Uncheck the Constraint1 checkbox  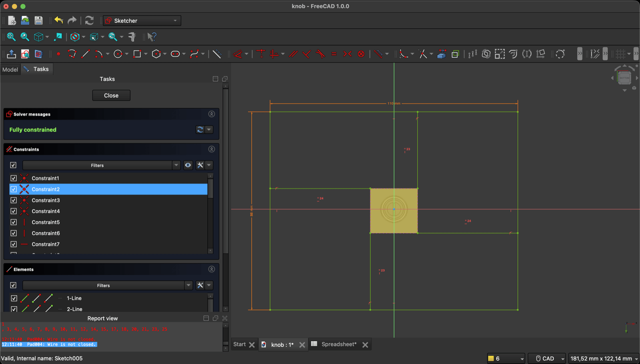click(x=14, y=178)
